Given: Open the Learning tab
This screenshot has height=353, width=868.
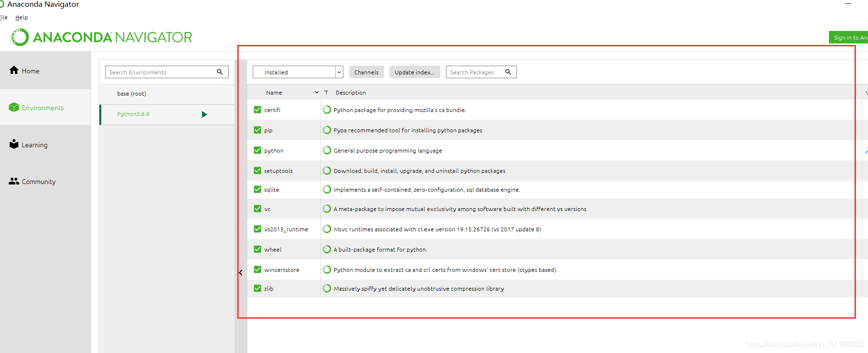Looking at the screenshot, I should [x=45, y=144].
